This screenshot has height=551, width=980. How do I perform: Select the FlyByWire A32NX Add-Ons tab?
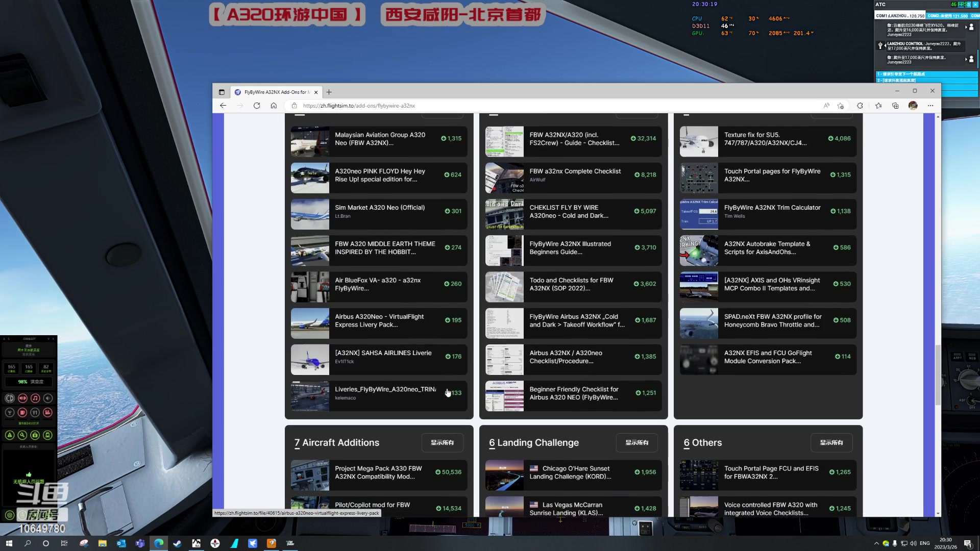point(276,92)
